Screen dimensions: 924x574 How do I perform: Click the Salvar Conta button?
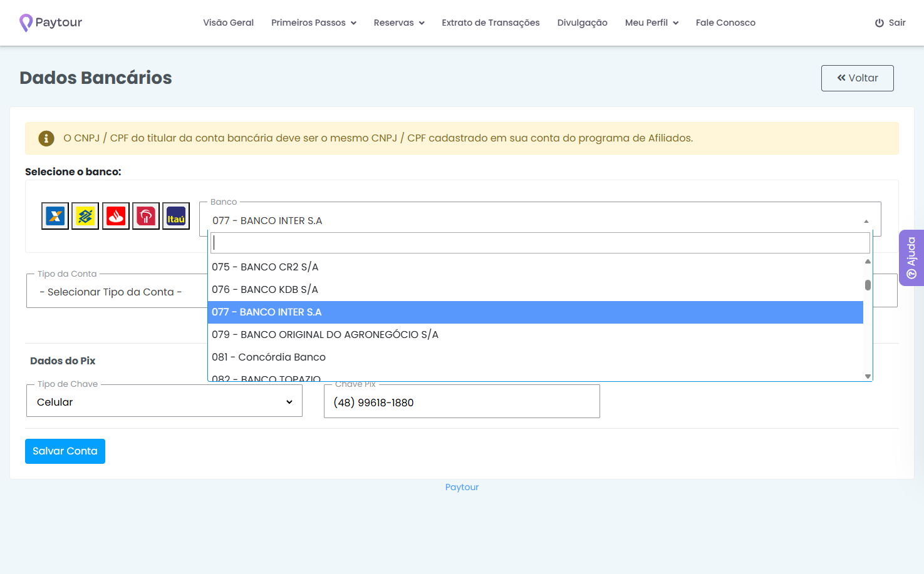tap(65, 451)
